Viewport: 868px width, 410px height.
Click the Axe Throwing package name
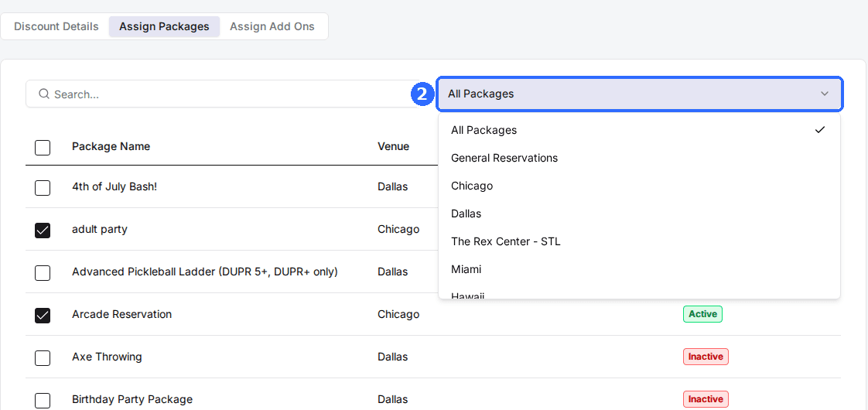click(x=107, y=357)
